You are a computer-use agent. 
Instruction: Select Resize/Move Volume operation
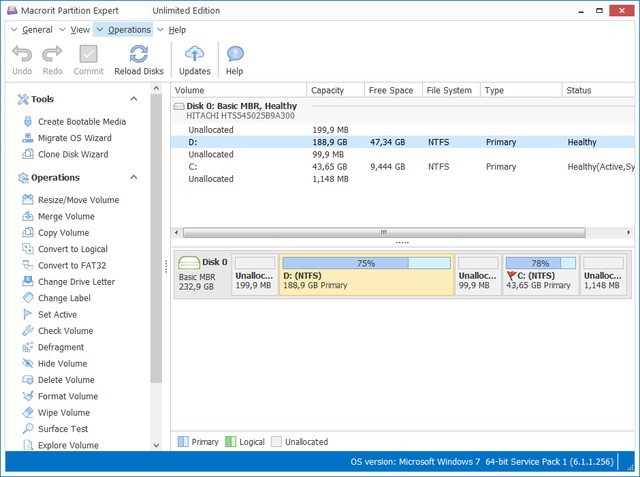[x=78, y=200]
